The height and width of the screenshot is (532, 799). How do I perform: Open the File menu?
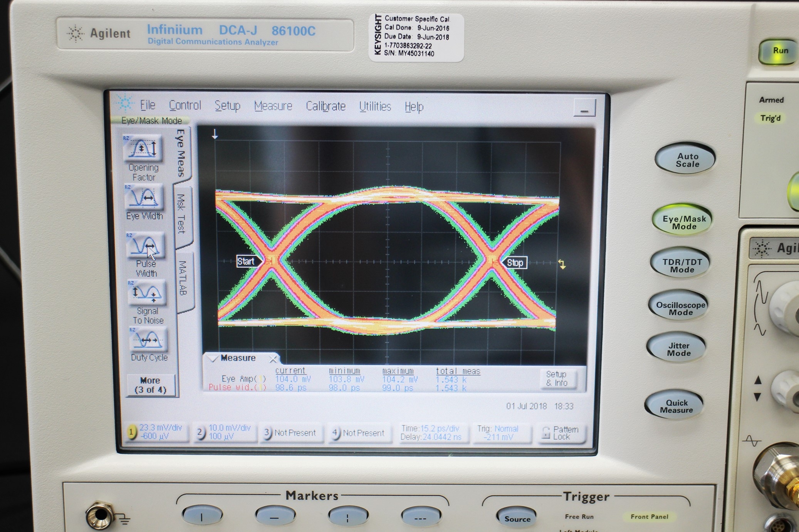coord(148,105)
